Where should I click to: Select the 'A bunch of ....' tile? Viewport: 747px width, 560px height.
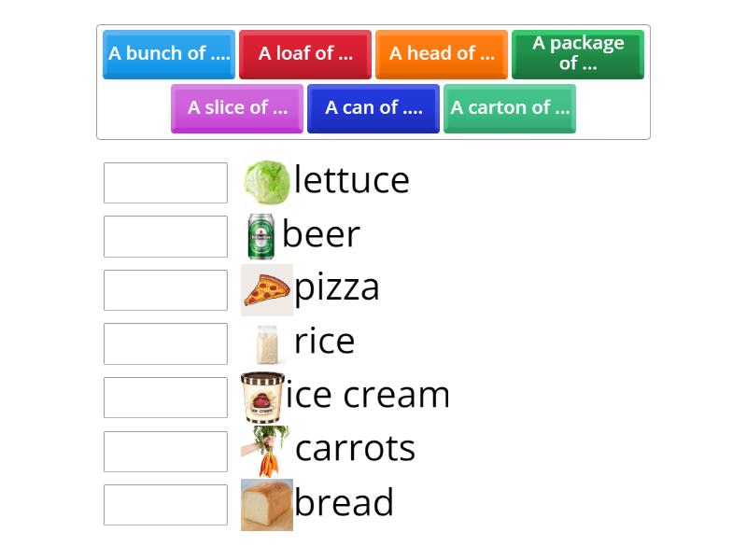click(169, 54)
